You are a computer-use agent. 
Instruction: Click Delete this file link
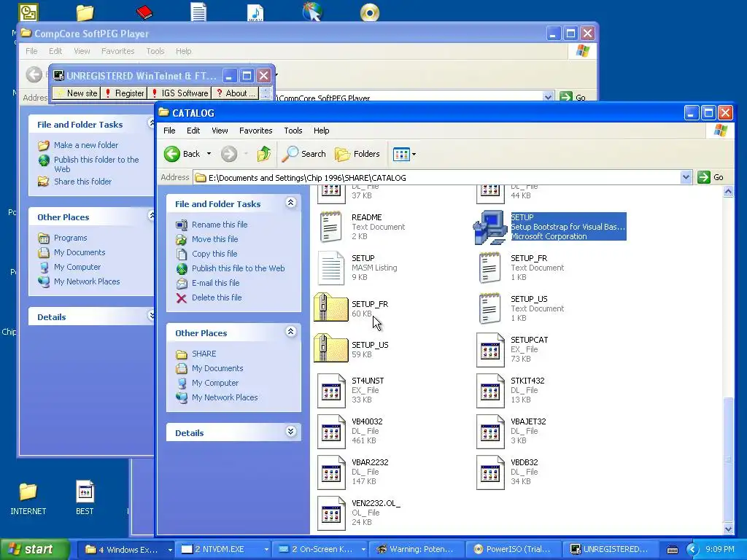point(217,297)
